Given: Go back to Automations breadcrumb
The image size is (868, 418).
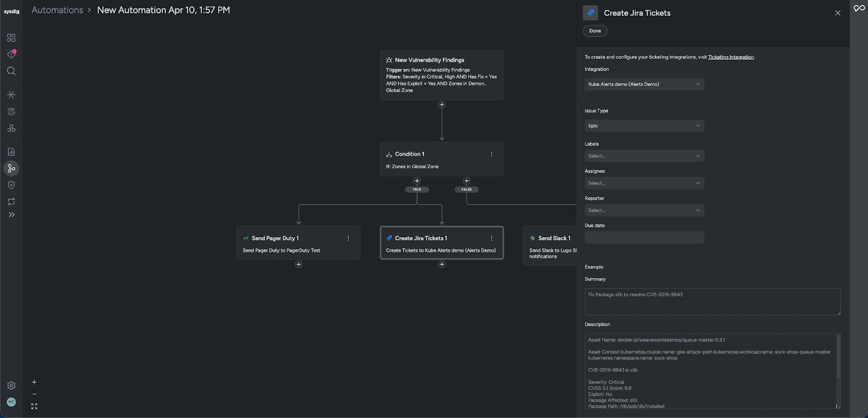Looking at the screenshot, I should (58, 10).
